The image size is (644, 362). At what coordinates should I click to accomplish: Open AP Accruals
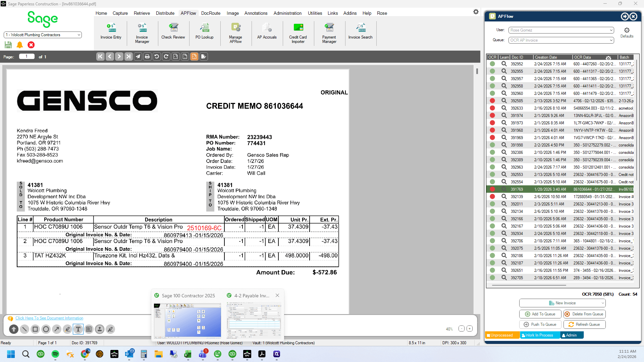tap(267, 32)
